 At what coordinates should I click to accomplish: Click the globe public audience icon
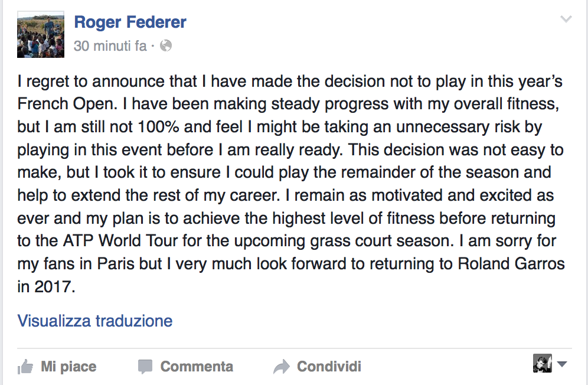coord(166,45)
